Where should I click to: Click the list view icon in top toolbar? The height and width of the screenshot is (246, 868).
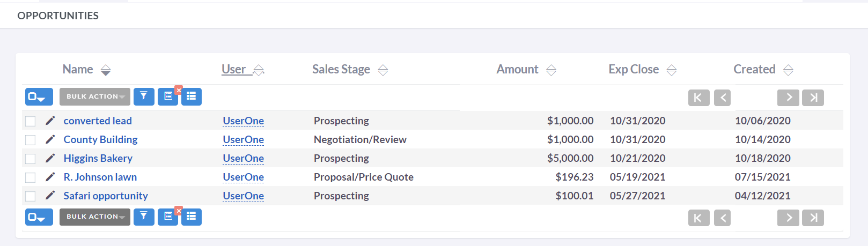pyautogui.click(x=192, y=96)
